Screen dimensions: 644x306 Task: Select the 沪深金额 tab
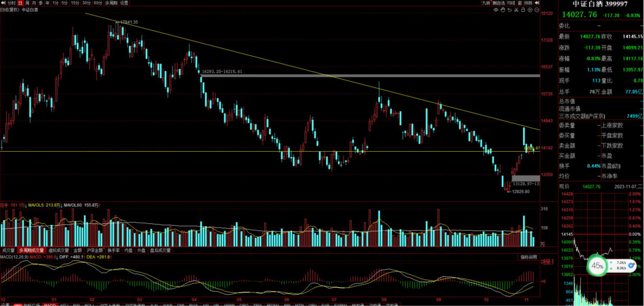click(95, 250)
